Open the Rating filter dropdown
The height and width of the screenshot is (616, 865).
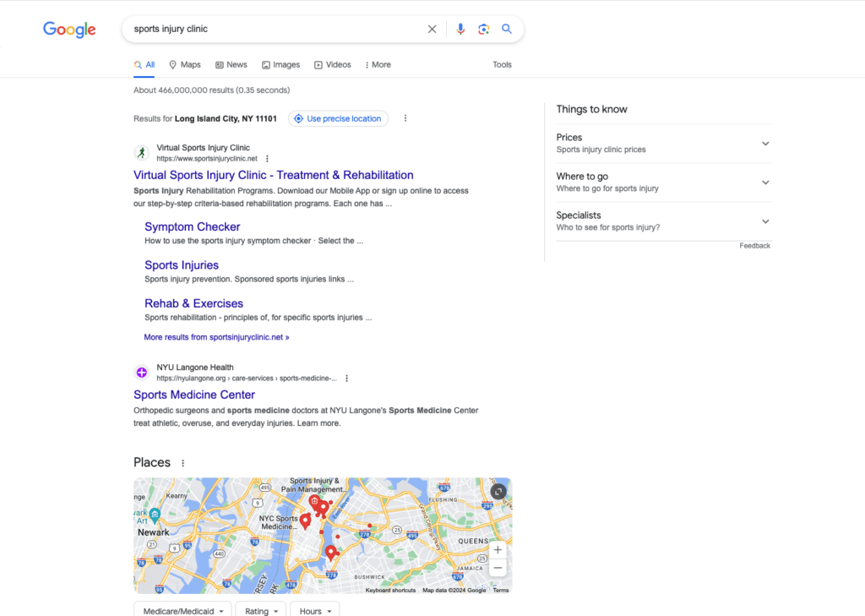coord(261,610)
